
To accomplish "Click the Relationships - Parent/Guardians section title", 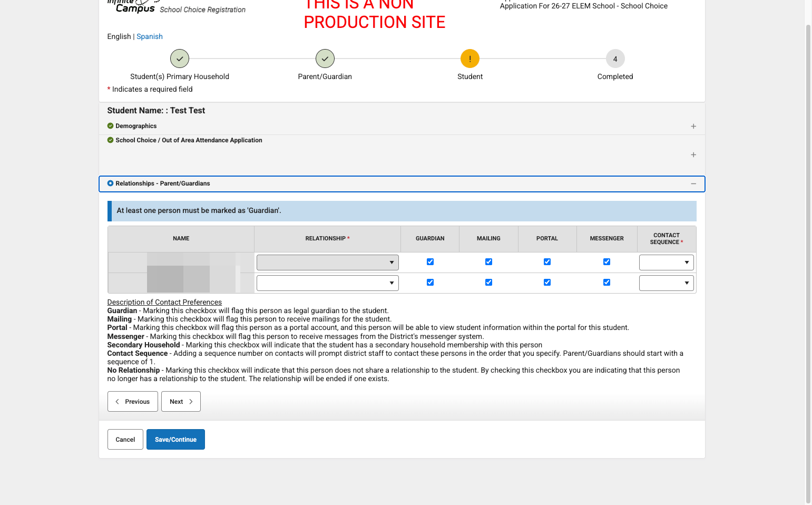I will coord(163,183).
